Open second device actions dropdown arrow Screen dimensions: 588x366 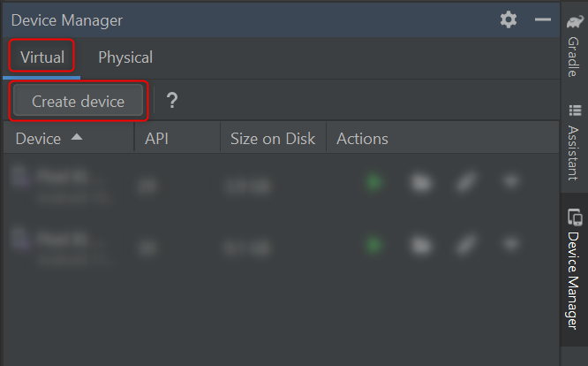click(511, 244)
